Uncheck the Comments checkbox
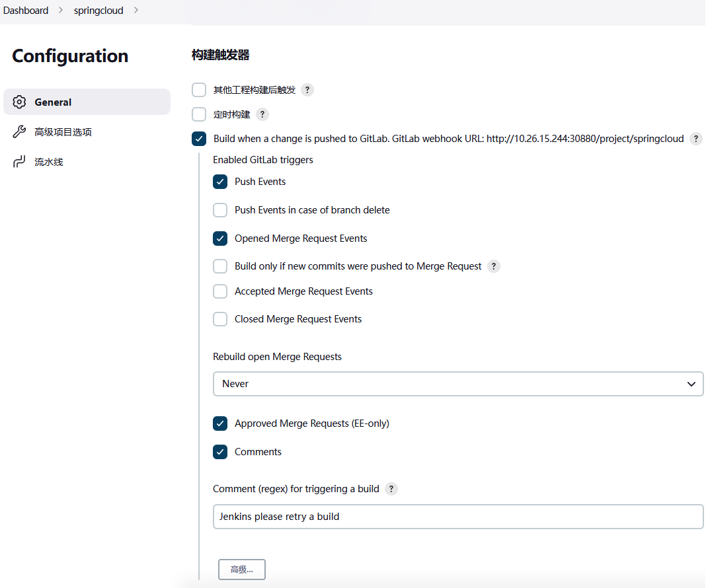This screenshot has height=588, width=708. click(x=220, y=452)
